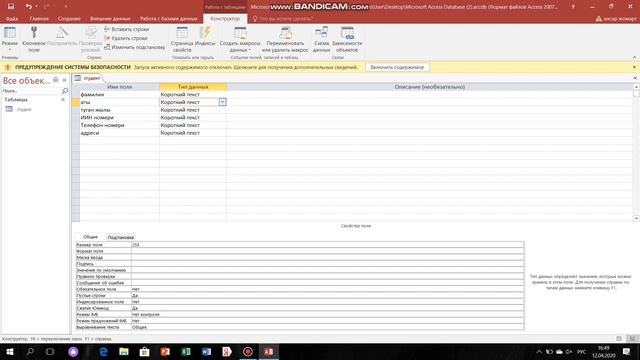Screen dimensions: 640x360
Task: Click the туған жылы field name
Action: (119, 110)
